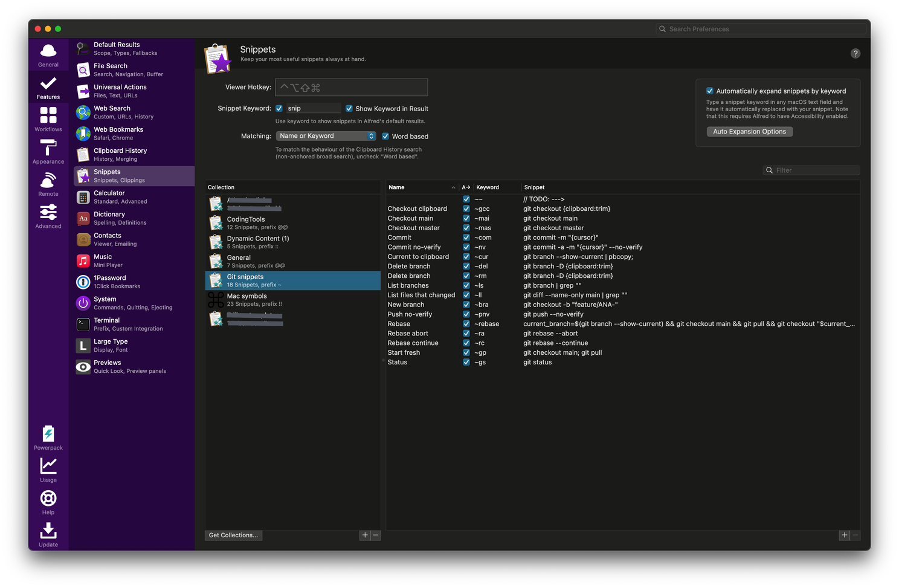Screen dimensions: 899x588
Task: Click the Web Search globe icon
Action: pyautogui.click(x=82, y=112)
